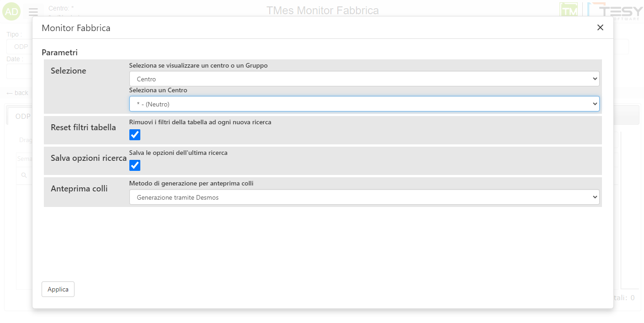Image resolution: width=644 pixels, height=323 pixels.
Task: Expand the Seleziona un Centro dropdown
Action: pos(364,104)
